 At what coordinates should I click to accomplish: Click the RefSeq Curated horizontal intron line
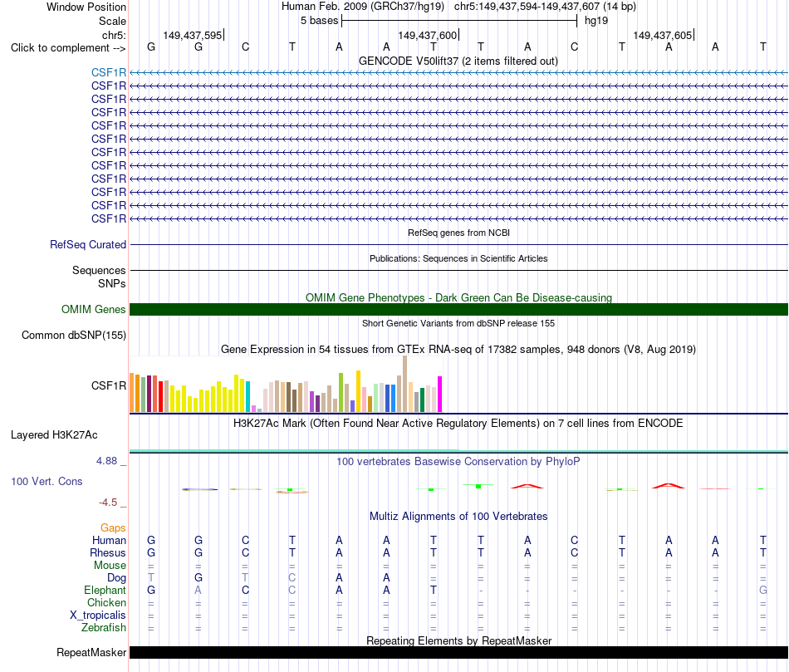point(458,245)
